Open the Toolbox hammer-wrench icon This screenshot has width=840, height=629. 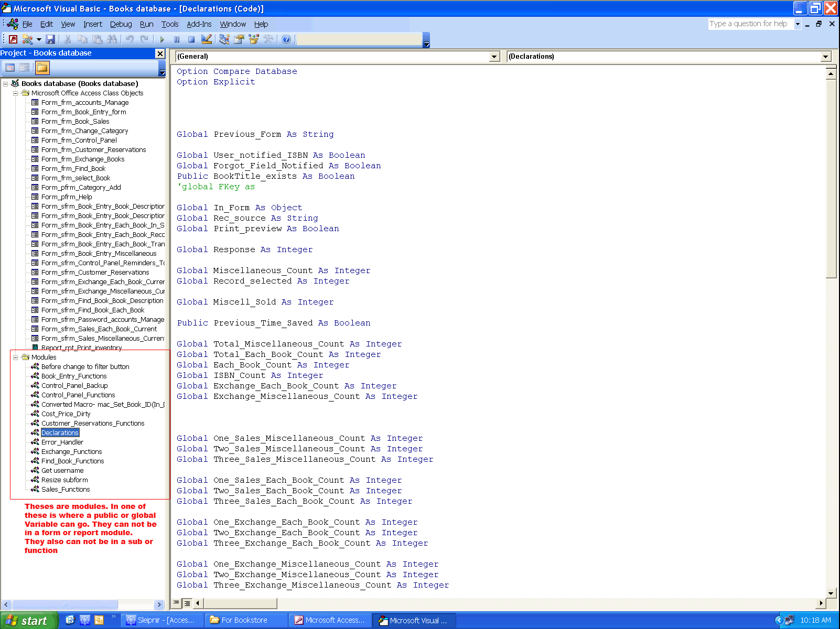(268, 39)
